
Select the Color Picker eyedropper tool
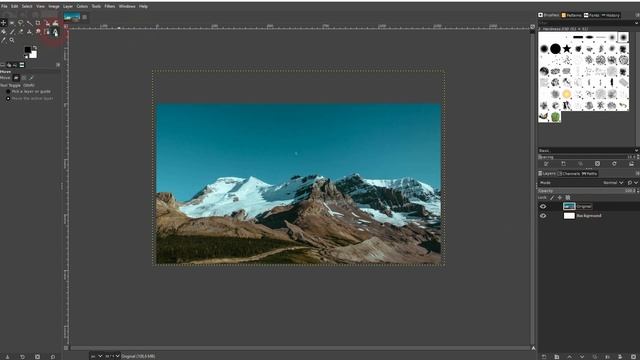(4, 40)
